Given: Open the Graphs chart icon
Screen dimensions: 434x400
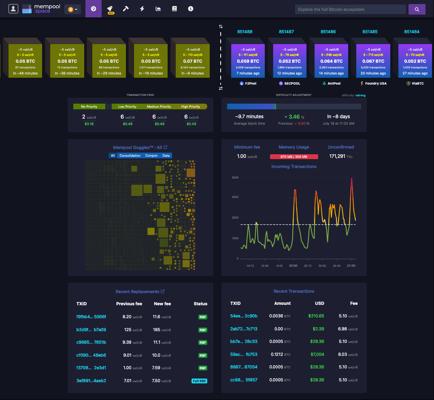Looking at the screenshot, I should tap(158, 9).
